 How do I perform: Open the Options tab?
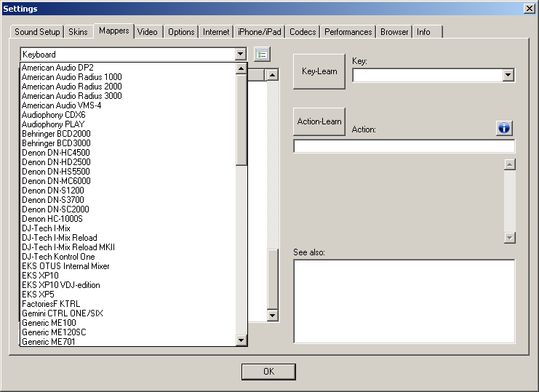[181, 32]
